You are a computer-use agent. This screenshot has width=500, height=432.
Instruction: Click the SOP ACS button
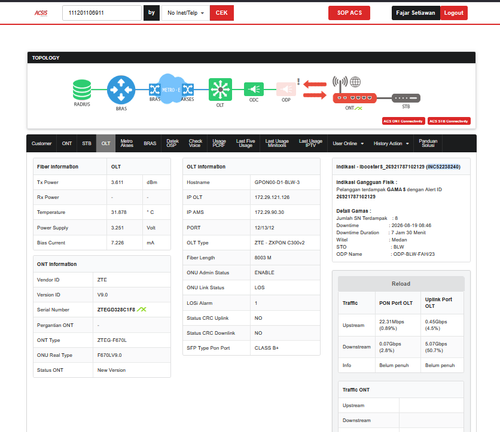tap(349, 13)
